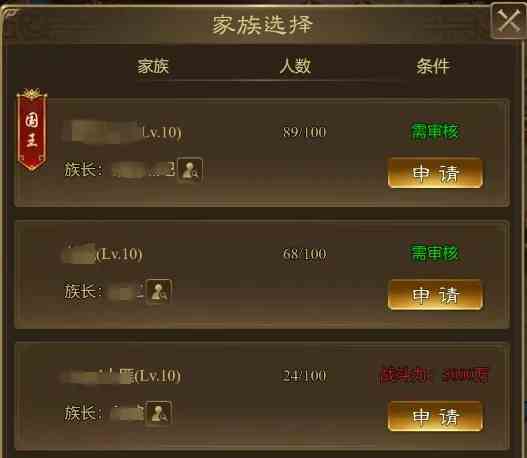View profile of first family's clan leader

(190, 170)
